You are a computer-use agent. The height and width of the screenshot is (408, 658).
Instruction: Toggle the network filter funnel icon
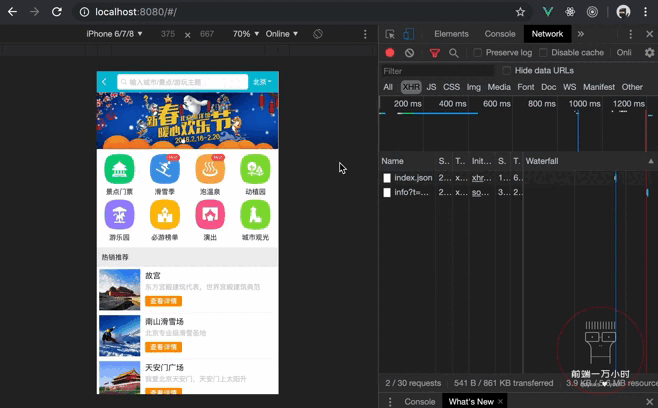point(435,52)
